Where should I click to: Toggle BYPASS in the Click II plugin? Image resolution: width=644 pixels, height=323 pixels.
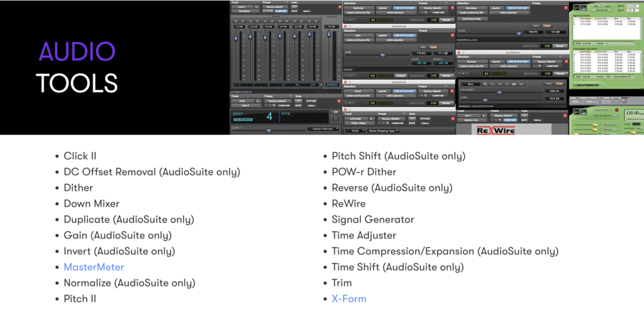pos(311,101)
